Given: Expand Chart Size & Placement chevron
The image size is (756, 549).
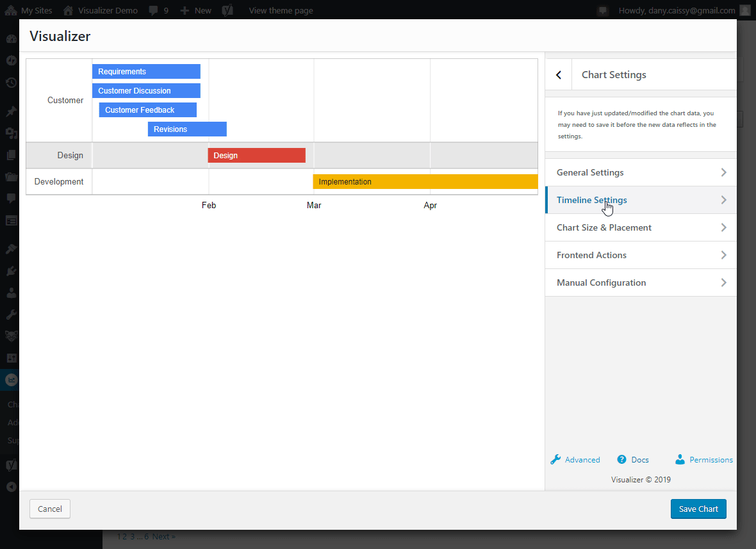Looking at the screenshot, I should [x=724, y=227].
